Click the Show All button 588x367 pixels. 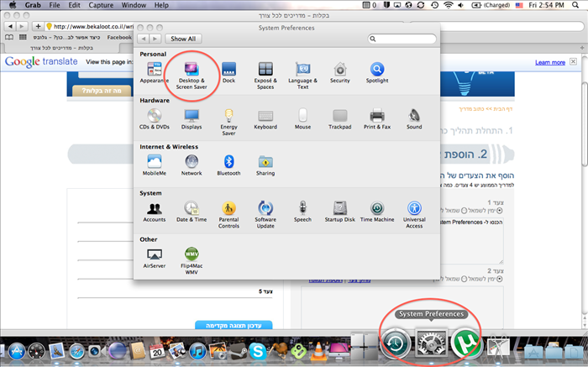pyautogui.click(x=182, y=39)
